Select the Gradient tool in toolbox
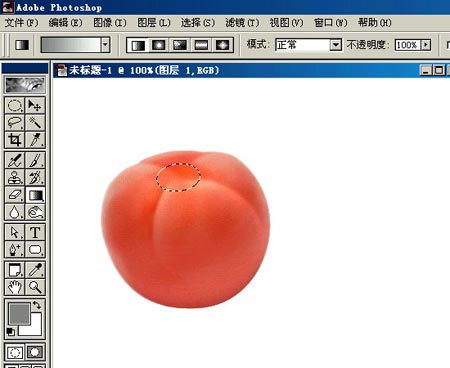Viewport: 450px width, 368px height. tap(35, 195)
